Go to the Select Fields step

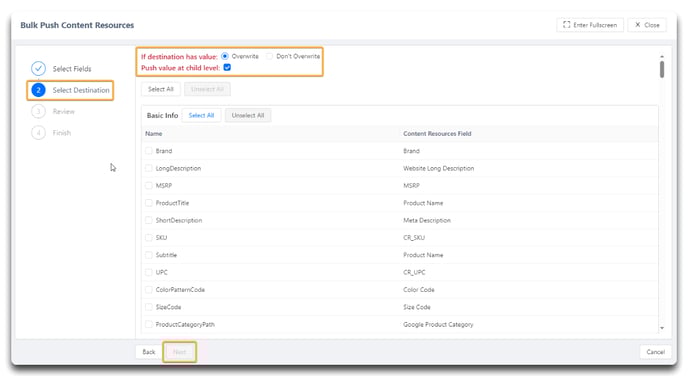(72, 68)
